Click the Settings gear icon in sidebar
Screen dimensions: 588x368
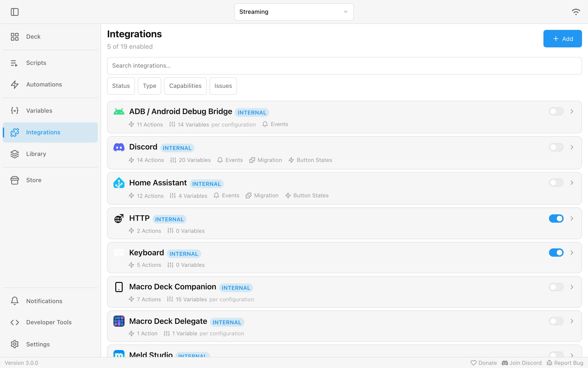(14, 344)
